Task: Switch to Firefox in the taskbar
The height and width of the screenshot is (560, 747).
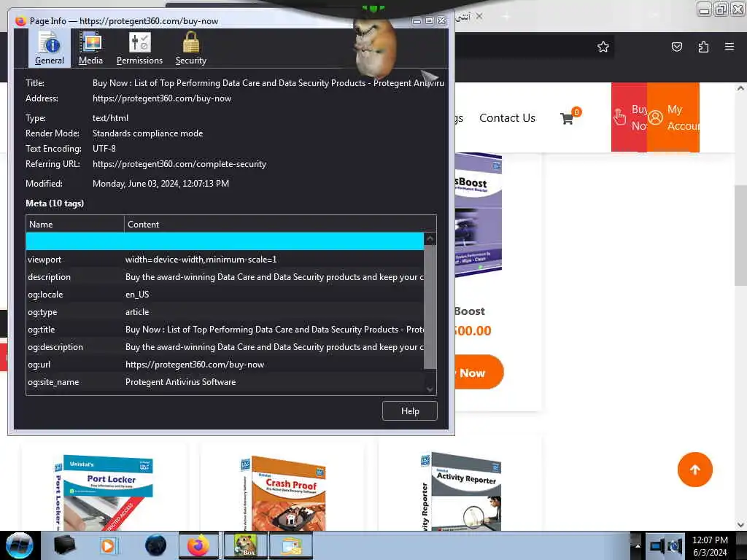Action: pos(198,545)
